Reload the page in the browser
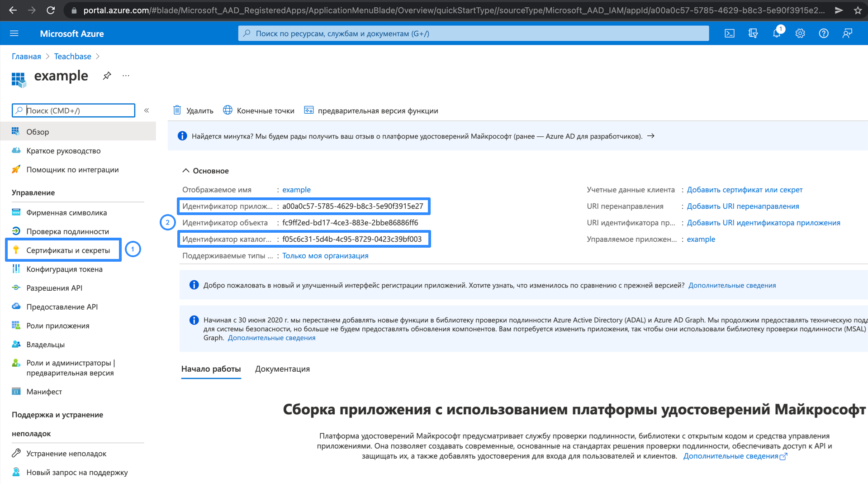This screenshot has width=868, height=484. [51, 10]
